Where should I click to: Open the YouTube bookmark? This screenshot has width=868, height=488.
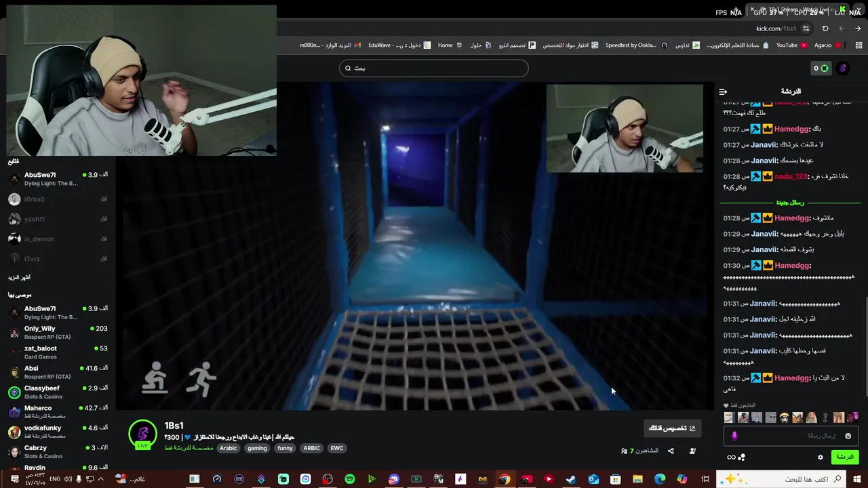click(x=791, y=45)
